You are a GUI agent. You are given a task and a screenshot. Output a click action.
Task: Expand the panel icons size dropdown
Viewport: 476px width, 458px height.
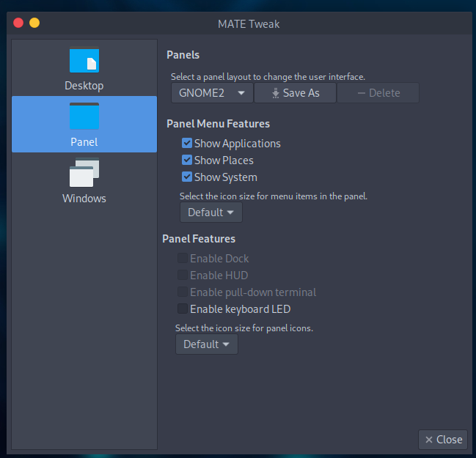tap(206, 344)
